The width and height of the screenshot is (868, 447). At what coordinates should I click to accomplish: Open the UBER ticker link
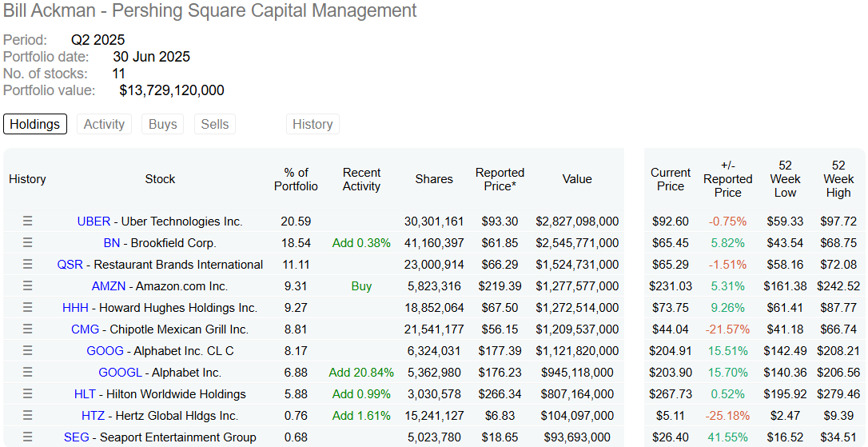94,222
